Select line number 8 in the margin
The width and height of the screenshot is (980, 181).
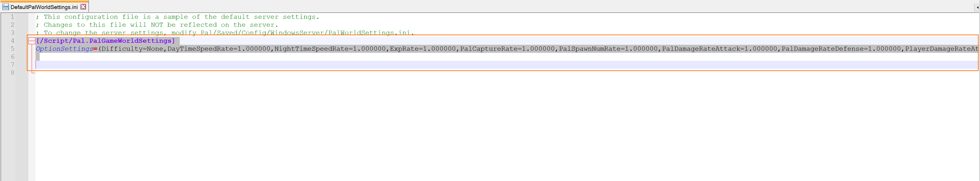(13, 73)
